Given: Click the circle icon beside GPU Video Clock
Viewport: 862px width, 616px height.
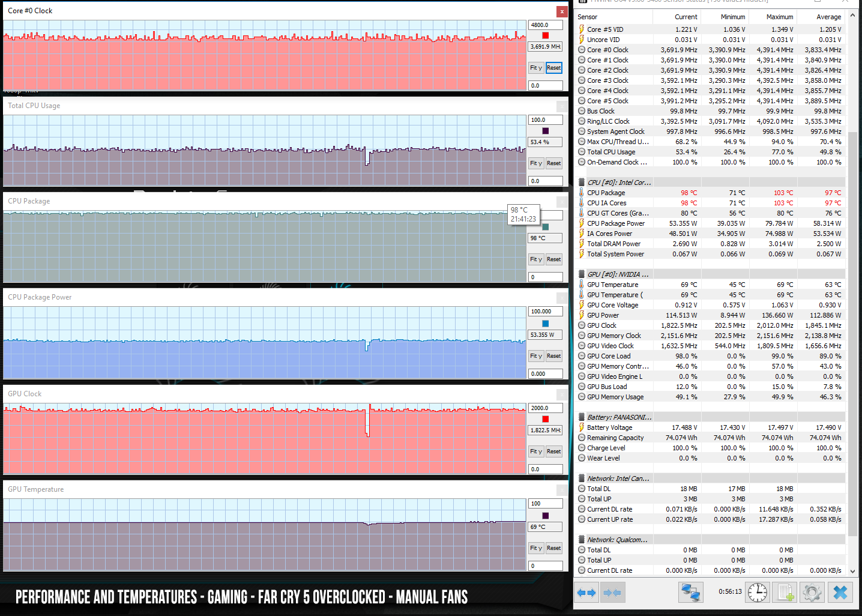Looking at the screenshot, I should 582,346.
